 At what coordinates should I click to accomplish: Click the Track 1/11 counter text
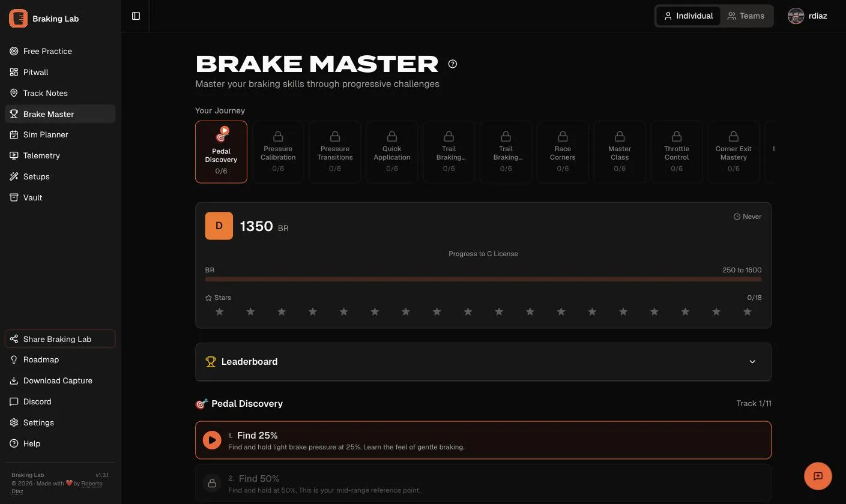[x=754, y=404]
